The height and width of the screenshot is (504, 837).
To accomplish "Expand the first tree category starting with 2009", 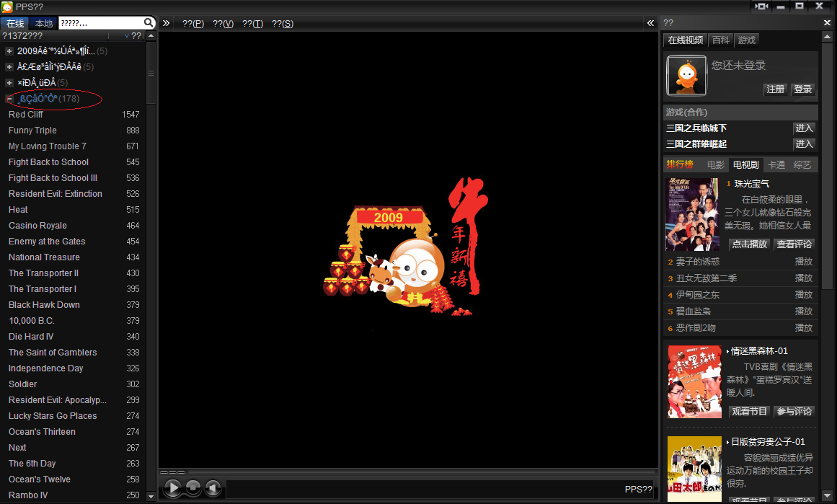I will click(9, 51).
